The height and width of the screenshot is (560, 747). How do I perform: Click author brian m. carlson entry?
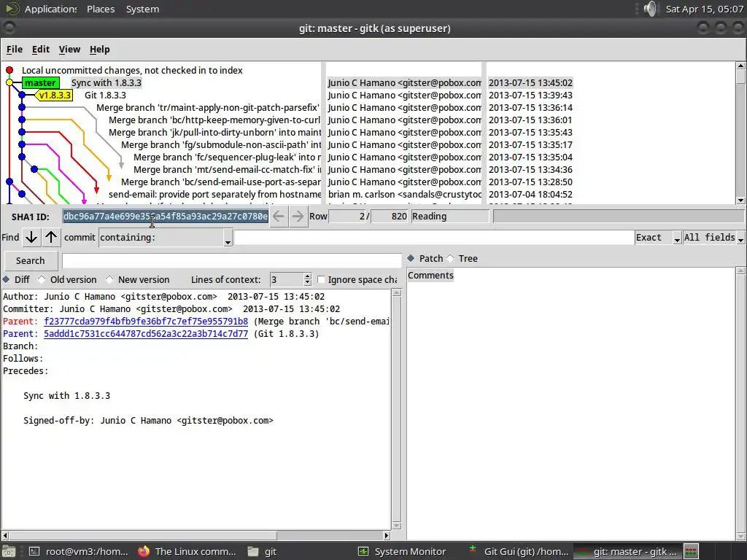(x=404, y=194)
